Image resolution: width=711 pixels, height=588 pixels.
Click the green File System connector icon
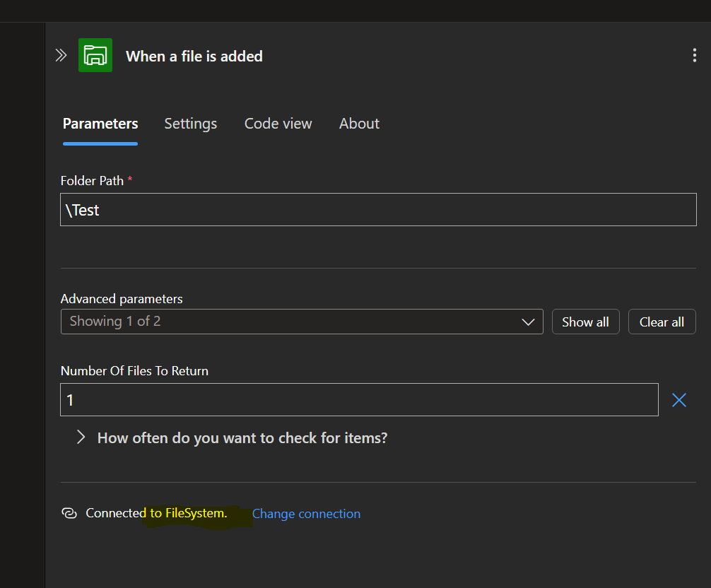click(95, 55)
